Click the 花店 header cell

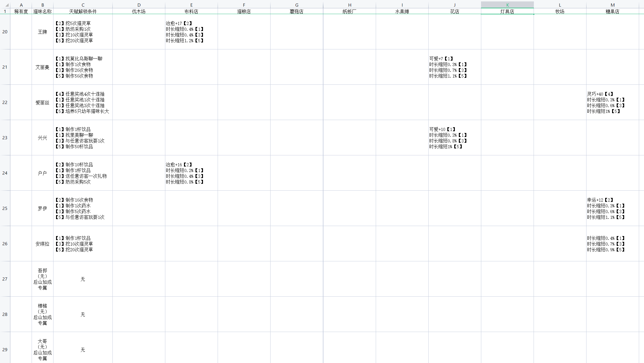click(455, 11)
